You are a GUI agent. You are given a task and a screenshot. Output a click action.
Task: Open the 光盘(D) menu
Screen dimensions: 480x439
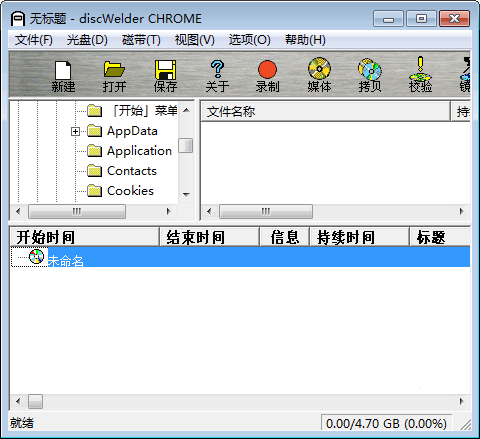(87, 40)
